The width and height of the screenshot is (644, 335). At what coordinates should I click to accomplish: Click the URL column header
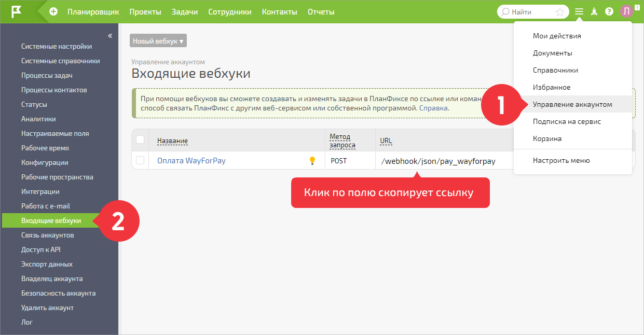point(386,141)
